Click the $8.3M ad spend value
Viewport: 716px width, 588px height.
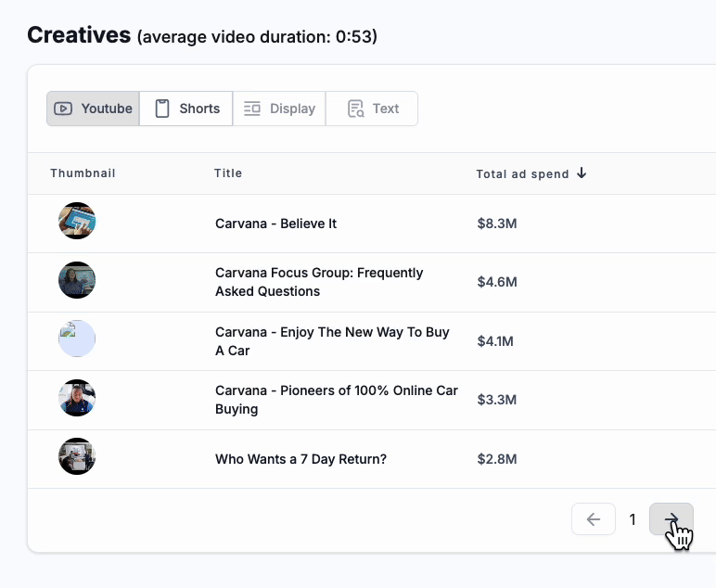pyautogui.click(x=497, y=224)
